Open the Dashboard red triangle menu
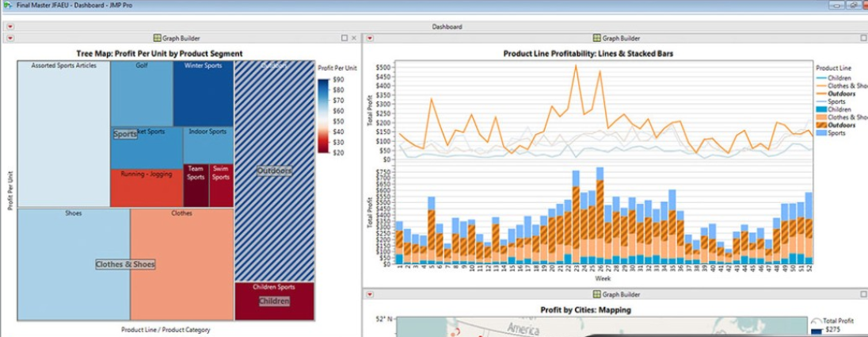This screenshot has height=337, width=868. pyautogui.click(x=10, y=27)
